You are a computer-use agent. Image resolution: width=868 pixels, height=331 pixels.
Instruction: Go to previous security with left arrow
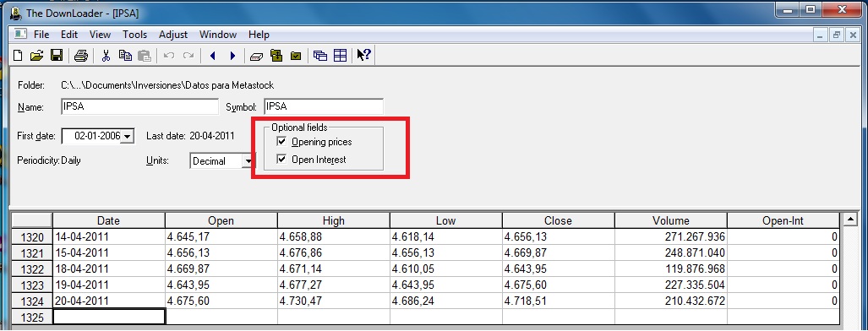click(x=213, y=56)
